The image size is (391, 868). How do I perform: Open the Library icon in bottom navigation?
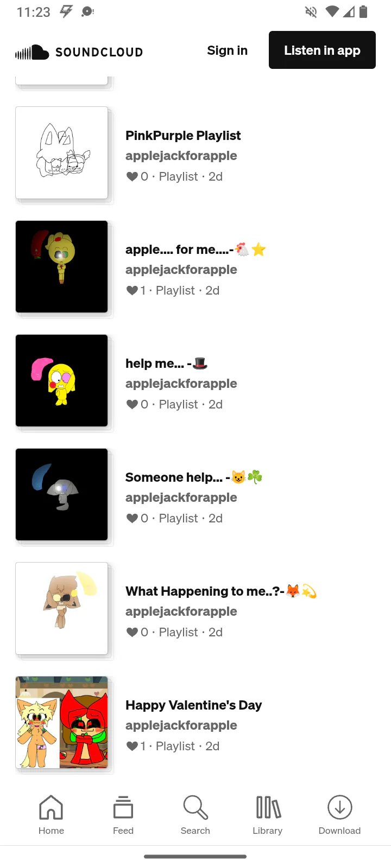268,808
